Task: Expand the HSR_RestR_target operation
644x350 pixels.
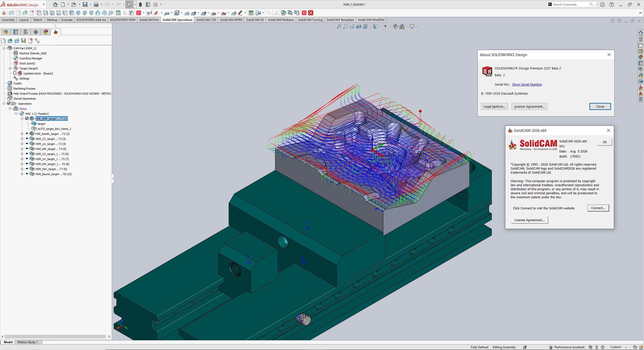Action: tap(22, 134)
